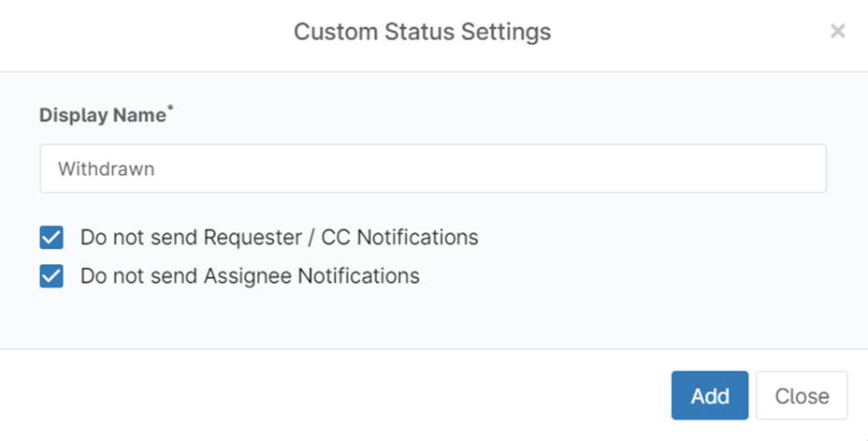Click the word "Notifications" in Assignee option
The height and width of the screenshot is (441, 868).
(359, 276)
